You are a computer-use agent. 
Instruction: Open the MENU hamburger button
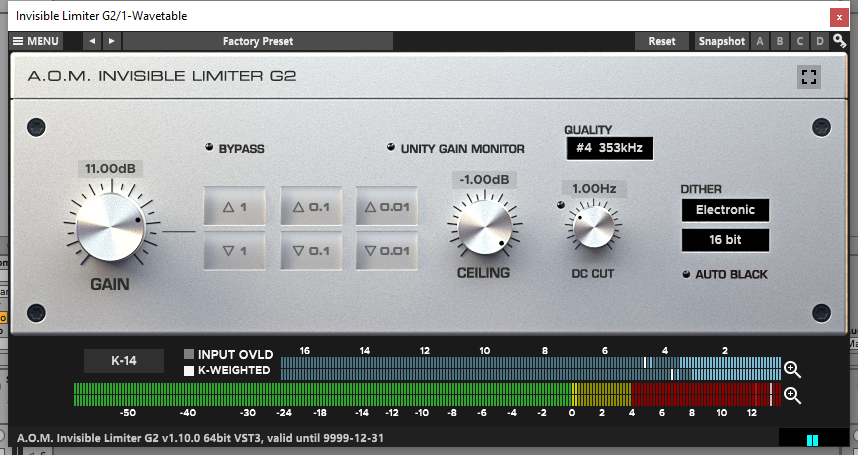point(36,41)
